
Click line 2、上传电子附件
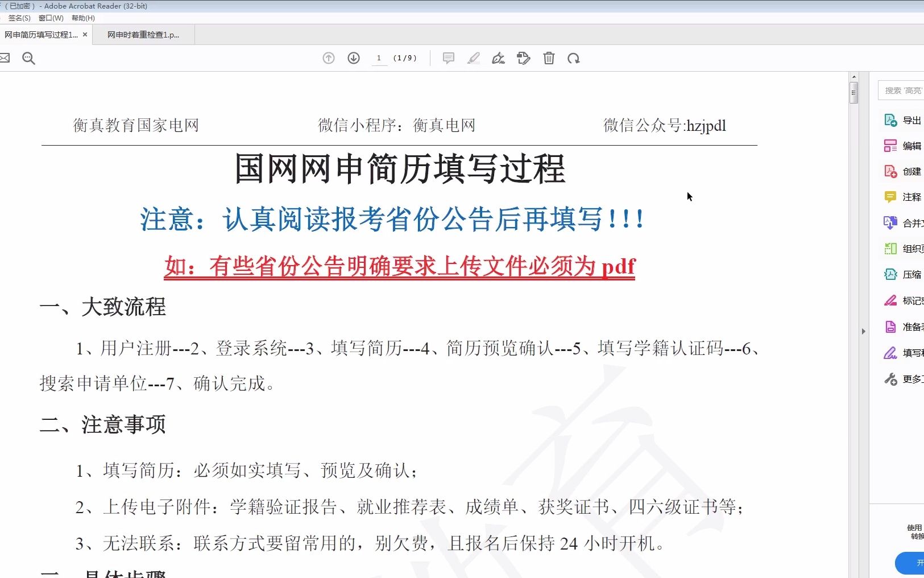click(x=409, y=507)
